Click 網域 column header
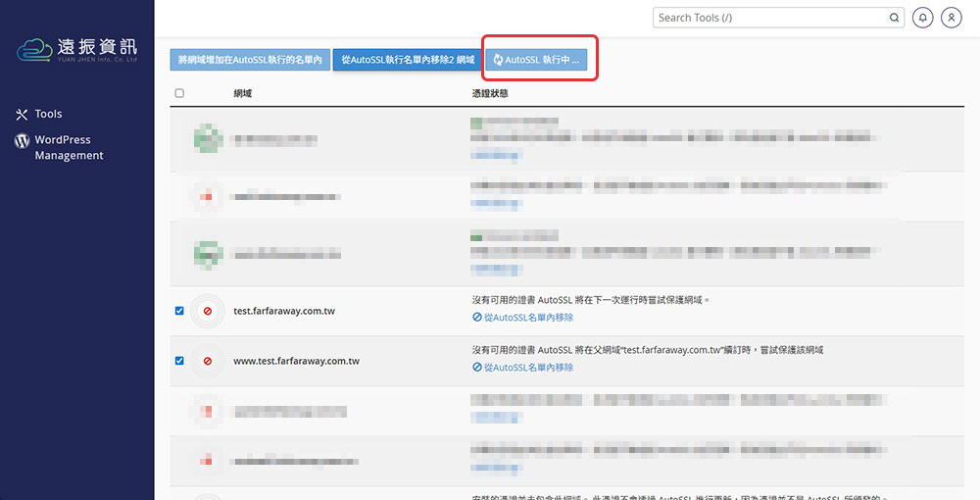 (x=242, y=93)
